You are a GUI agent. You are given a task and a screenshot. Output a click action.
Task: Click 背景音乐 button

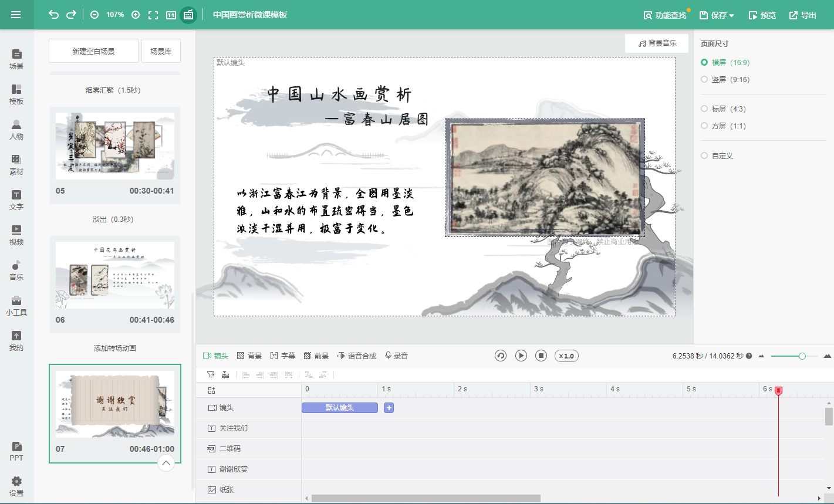point(657,43)
